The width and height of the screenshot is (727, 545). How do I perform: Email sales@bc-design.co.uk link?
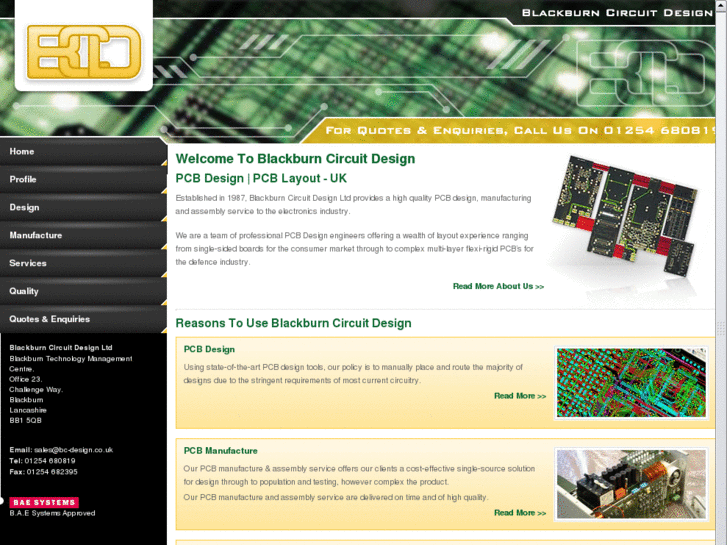point(73,450)
